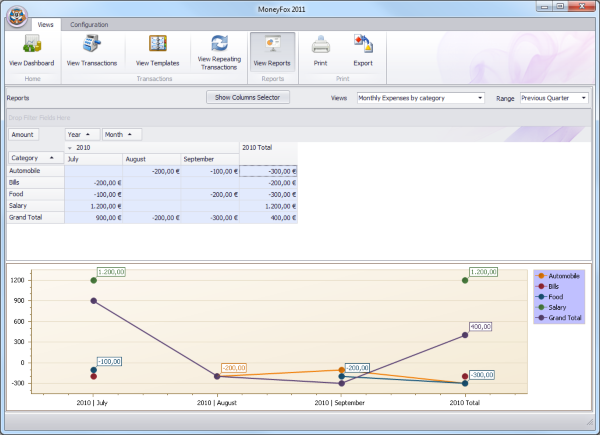Open the Range dropdown Previous Quarter
600x435 pixels.
tap(554, 98)
